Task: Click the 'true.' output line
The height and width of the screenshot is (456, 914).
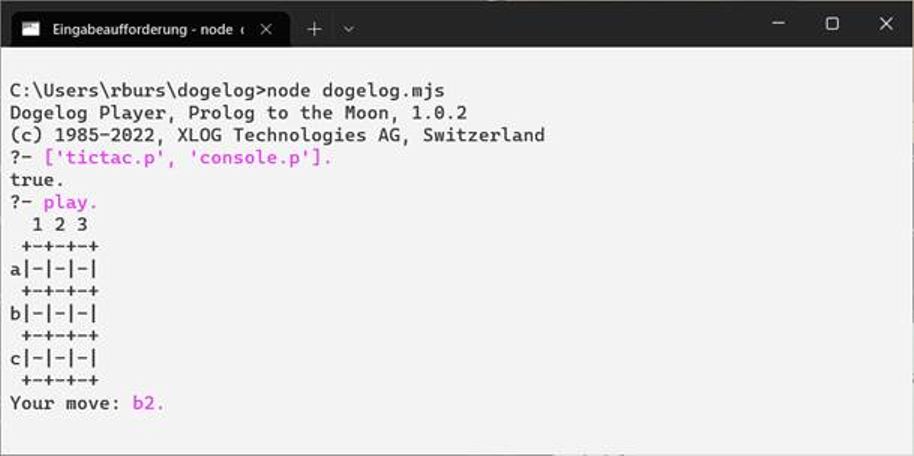Action: [37, 180]
